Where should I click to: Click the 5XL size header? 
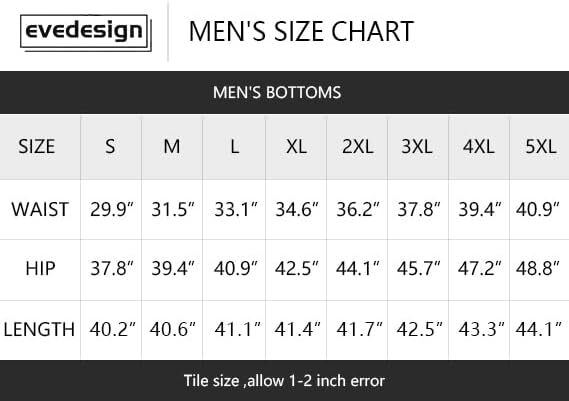pyautogui.click(x=541, y=147)
